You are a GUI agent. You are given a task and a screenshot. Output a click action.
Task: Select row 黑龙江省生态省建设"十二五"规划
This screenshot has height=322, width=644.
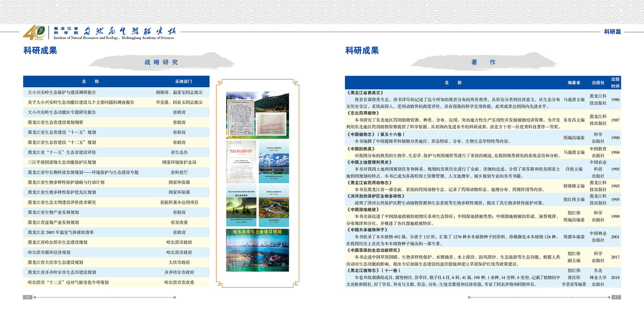point(116,142)
